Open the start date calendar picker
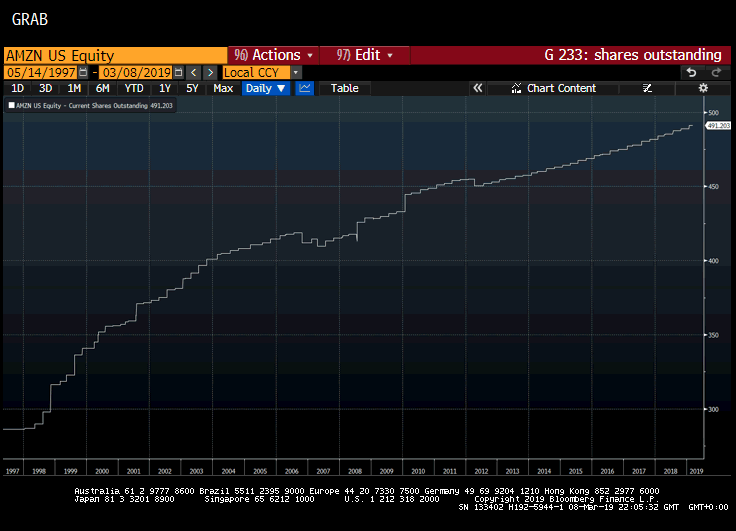Viewport: 736px width, 531px height. pos(83,73)
